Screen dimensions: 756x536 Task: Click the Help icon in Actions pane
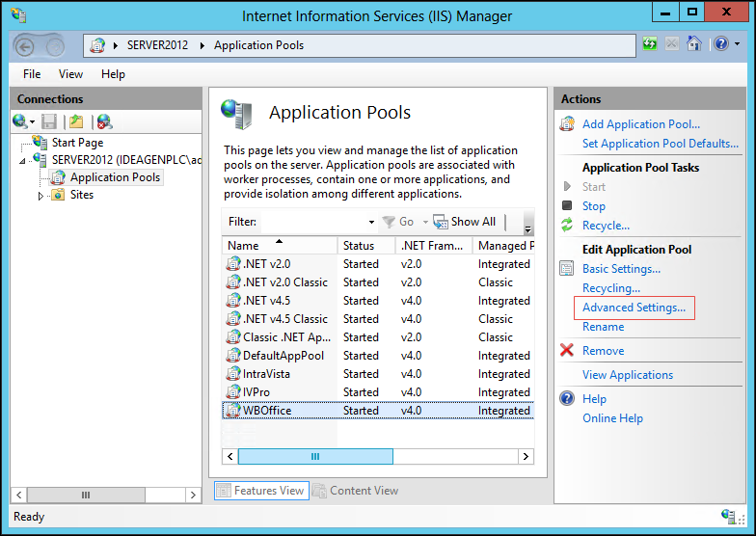click(x=567, y=399)
